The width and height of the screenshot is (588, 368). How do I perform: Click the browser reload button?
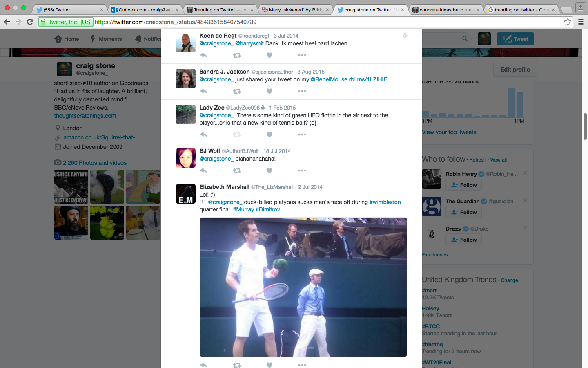pos(30,22)
